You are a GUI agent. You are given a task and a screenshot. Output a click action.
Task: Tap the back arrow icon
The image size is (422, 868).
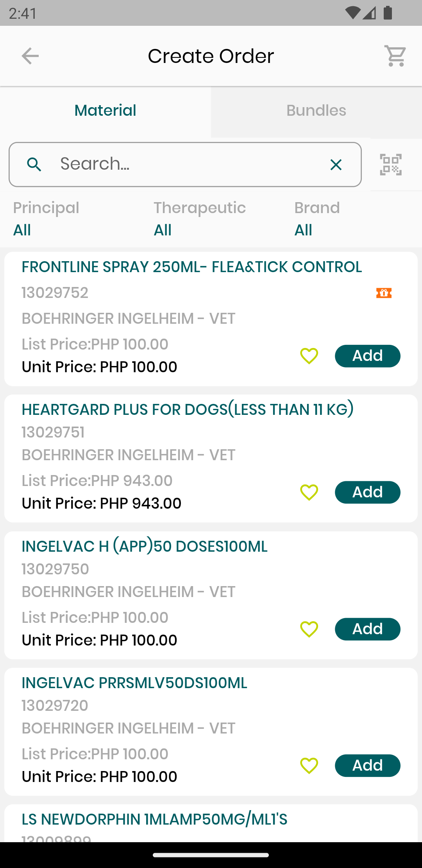pyautogui.click(x=30, y=56)
